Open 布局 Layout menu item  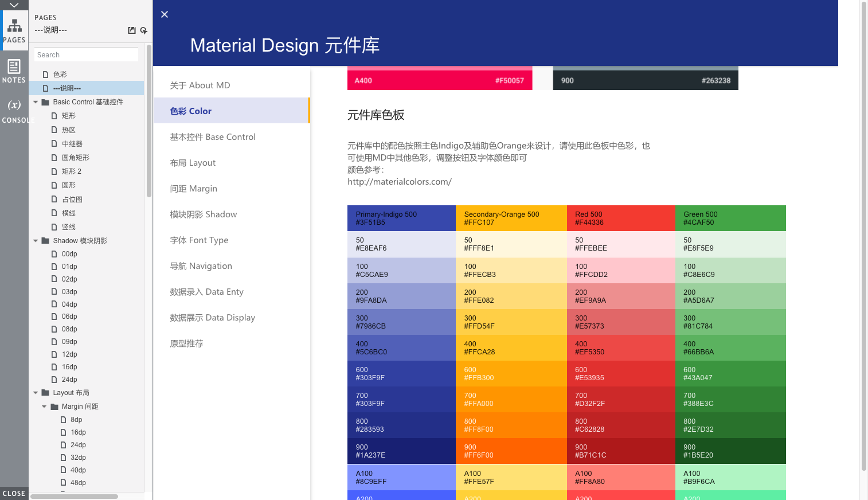point(232,163)
